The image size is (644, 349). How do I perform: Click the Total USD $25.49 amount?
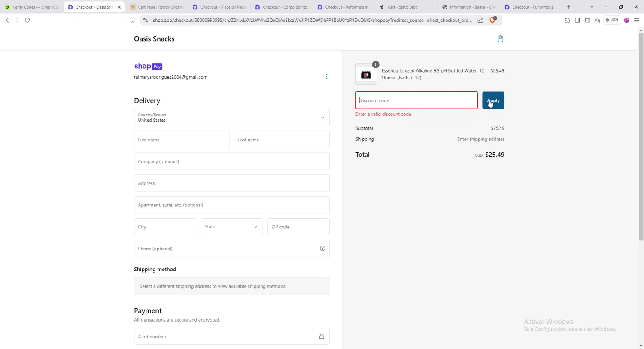click(x=489, y=155)
